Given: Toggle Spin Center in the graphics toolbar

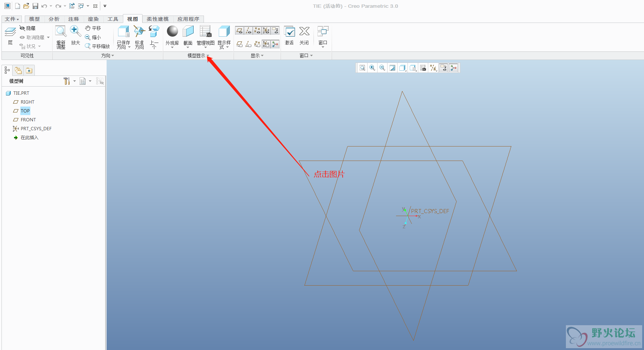Looking at the screenshot, I should coord(453,68).
